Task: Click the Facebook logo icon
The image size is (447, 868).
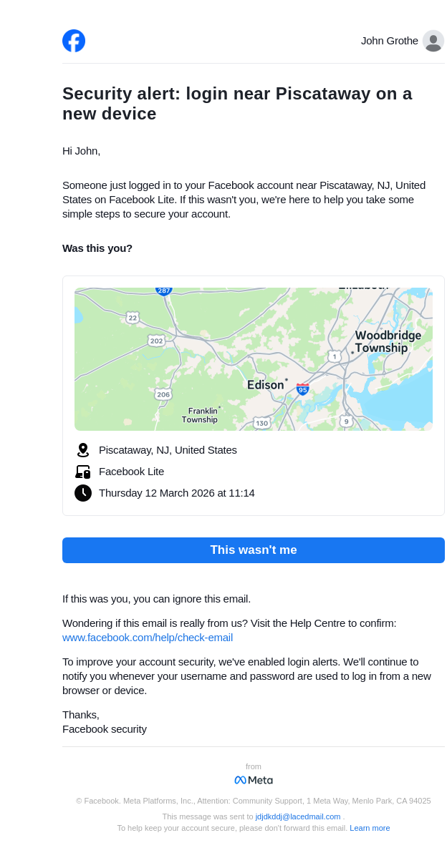Action: [x=74, y=41]
